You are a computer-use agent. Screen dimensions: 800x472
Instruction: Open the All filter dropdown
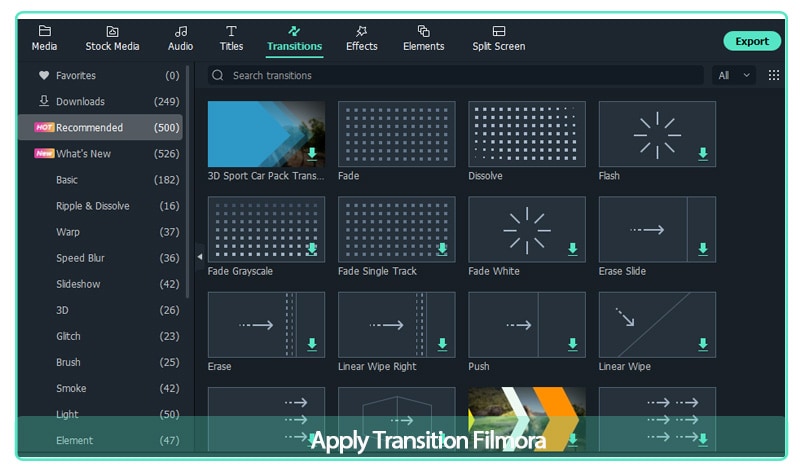[734, 76]
